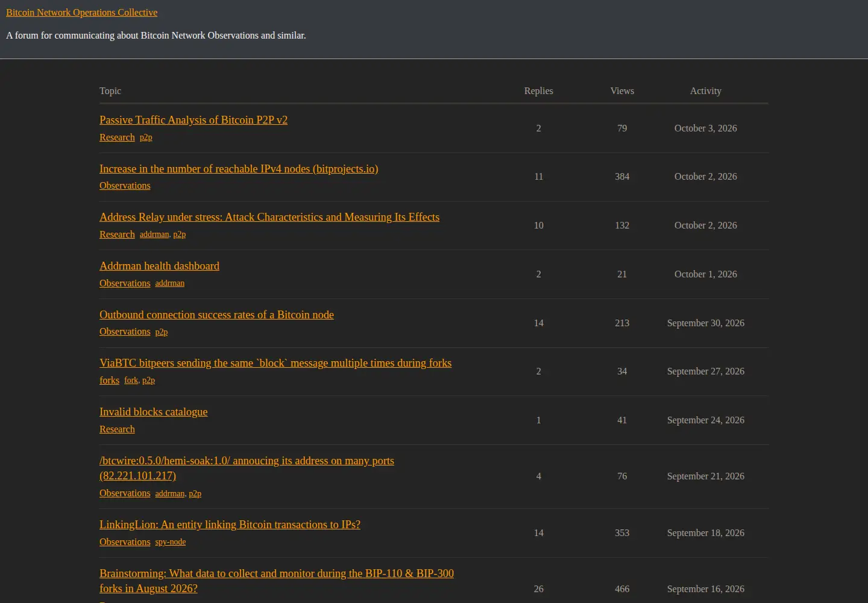Open ViaBTC bitpeers block message topic
The image size is (868, 603).
coord(275,362)
